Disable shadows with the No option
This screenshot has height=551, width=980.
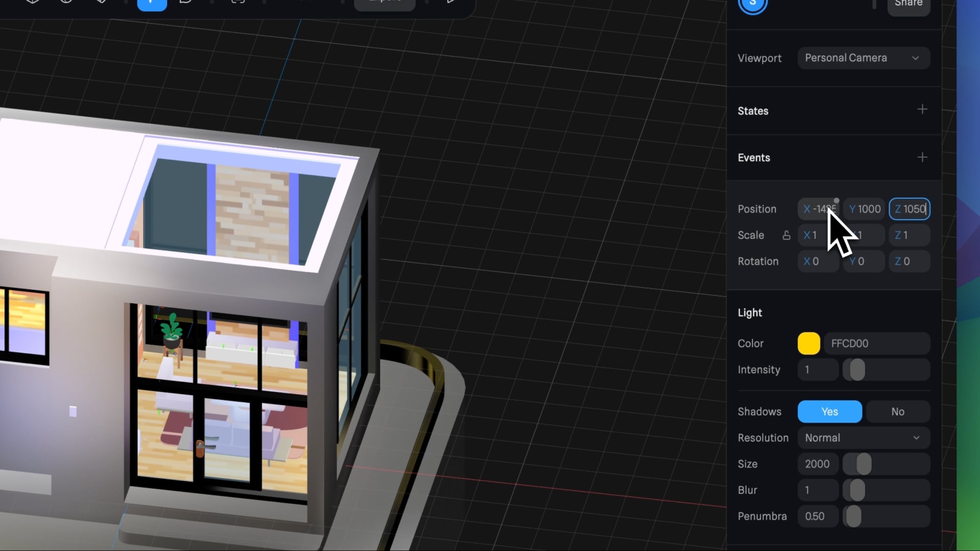click(x=897, y=412)
